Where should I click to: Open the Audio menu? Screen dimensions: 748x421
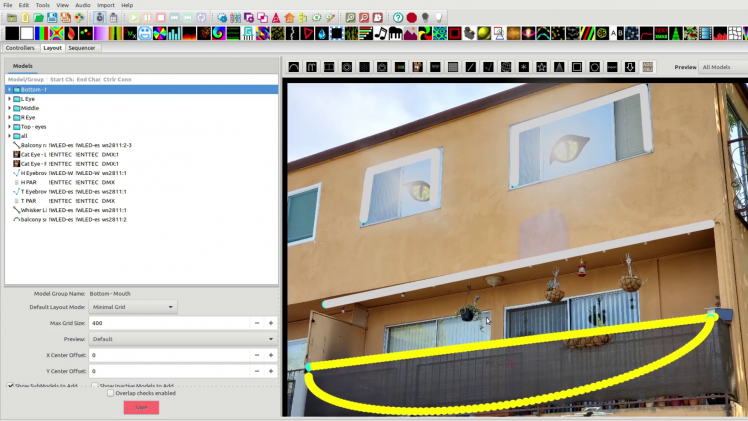point(83,5)
